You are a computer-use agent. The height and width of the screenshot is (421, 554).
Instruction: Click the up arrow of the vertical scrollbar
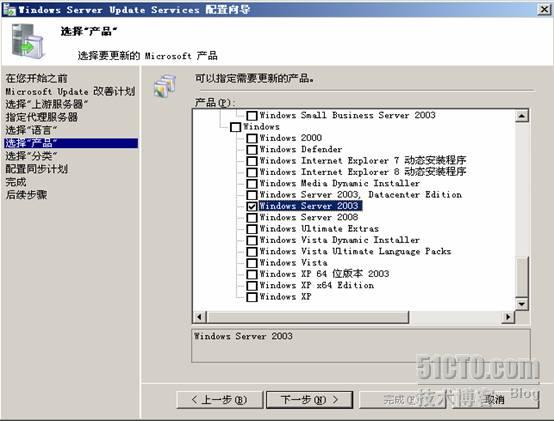tap(522, 116)
